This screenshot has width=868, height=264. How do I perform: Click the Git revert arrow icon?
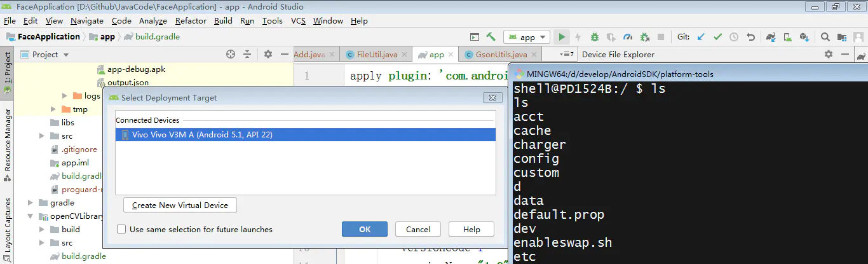coord(750,37)
